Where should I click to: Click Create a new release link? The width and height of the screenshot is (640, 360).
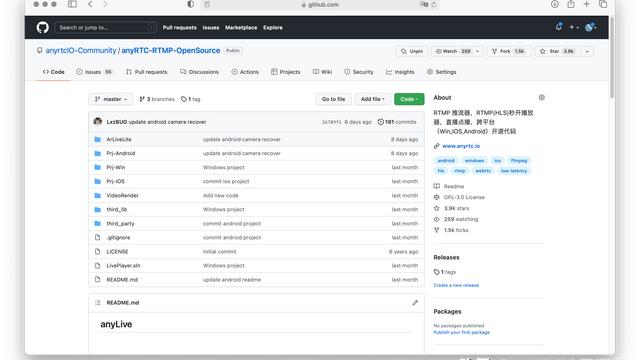[x=456, y=285]
